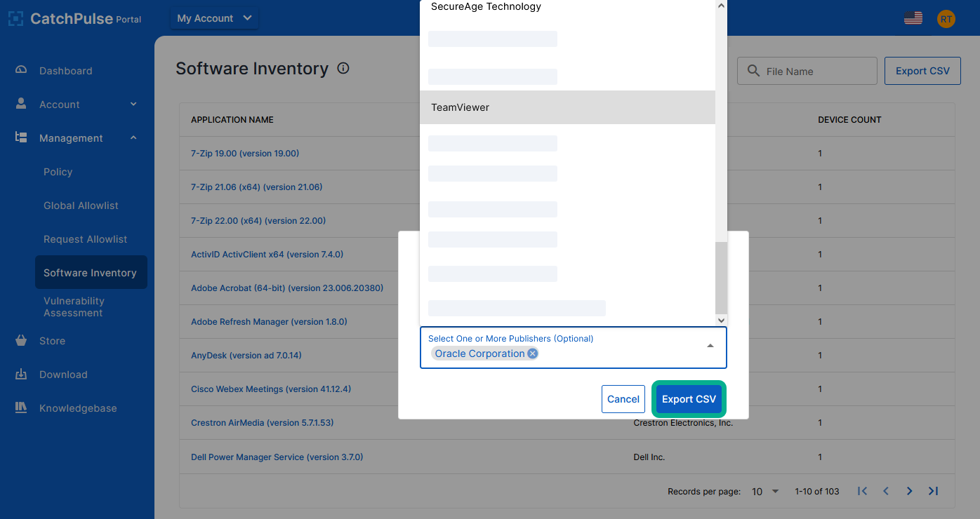Click the info icon beside Software Inventory

(343, 69)
